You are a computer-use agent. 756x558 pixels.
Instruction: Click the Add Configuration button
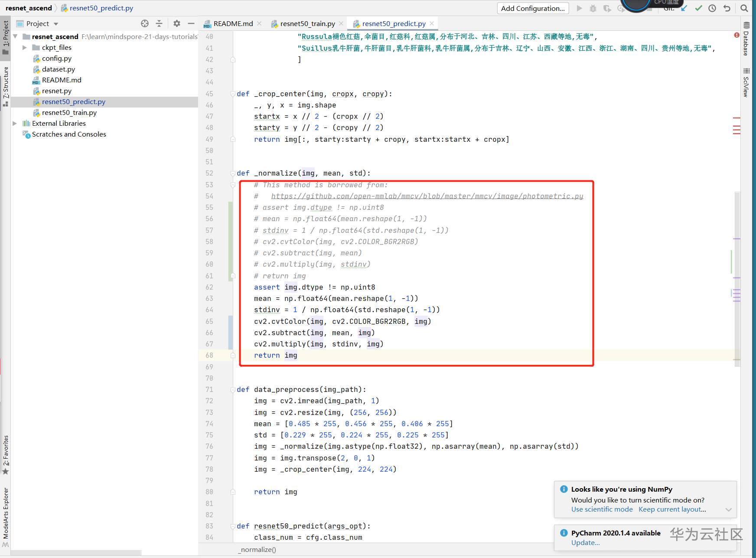(533, 8)
